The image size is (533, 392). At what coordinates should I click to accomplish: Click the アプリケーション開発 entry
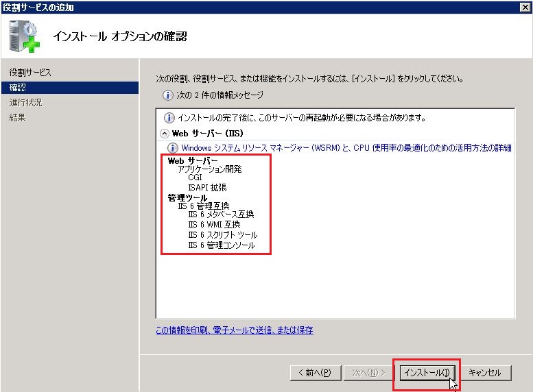[x=210, y=169]
